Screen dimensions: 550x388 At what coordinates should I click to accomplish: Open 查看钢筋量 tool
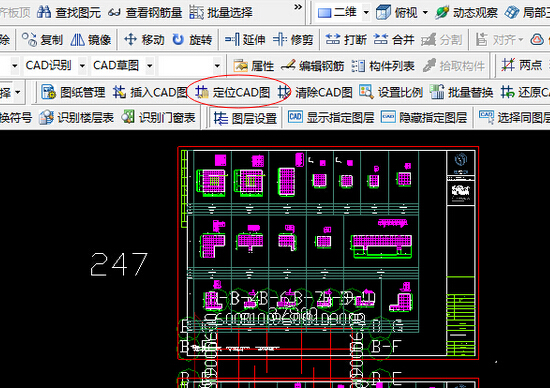[x=145, y=13]
